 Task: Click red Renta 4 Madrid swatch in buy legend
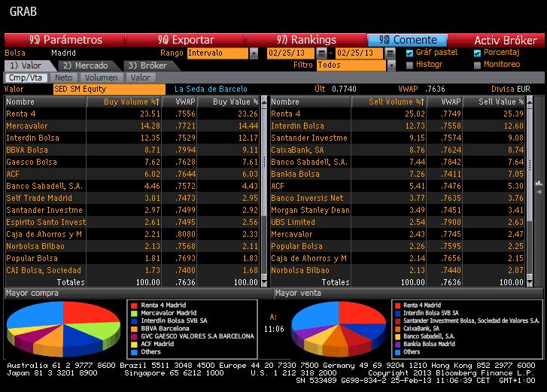[134, 305]
